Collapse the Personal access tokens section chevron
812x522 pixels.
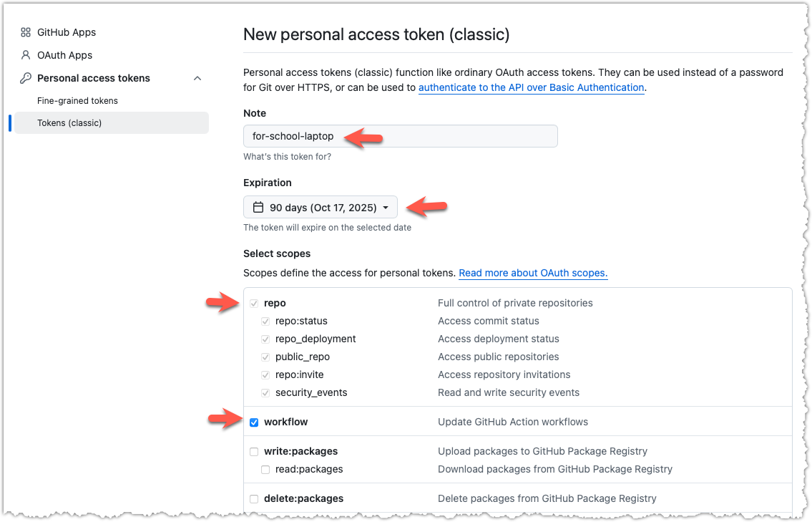197,78
